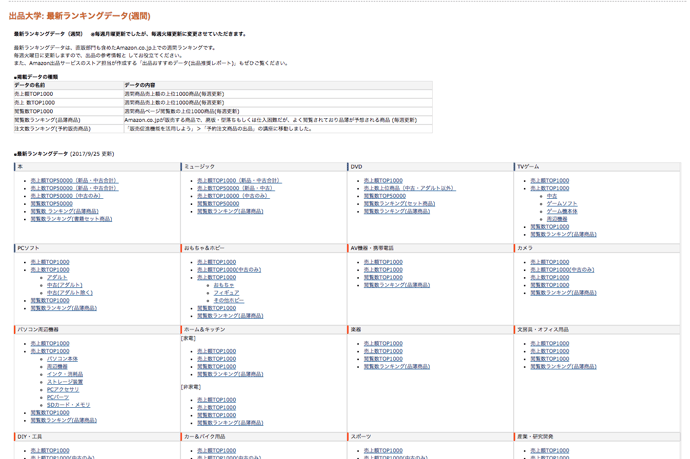Viewport: 690px width, 459px height.
Task: Click インク・消耗品 link
Action: (65, 374)
